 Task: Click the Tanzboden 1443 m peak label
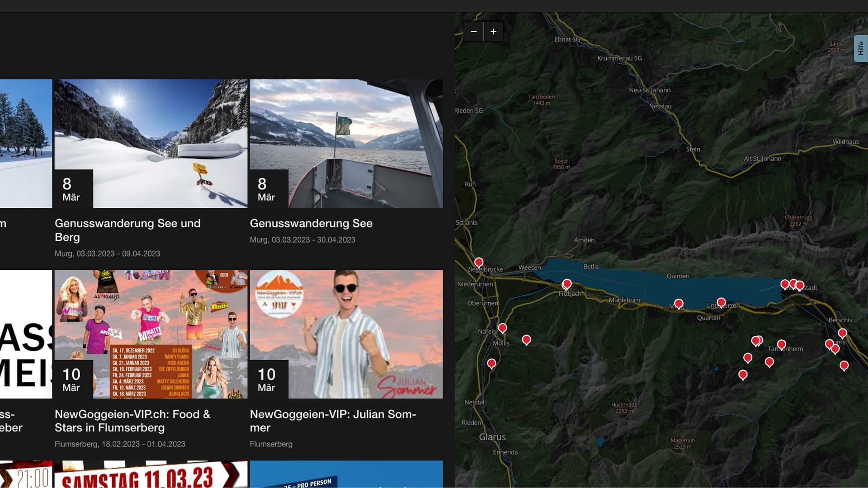(x=541, y=100)
